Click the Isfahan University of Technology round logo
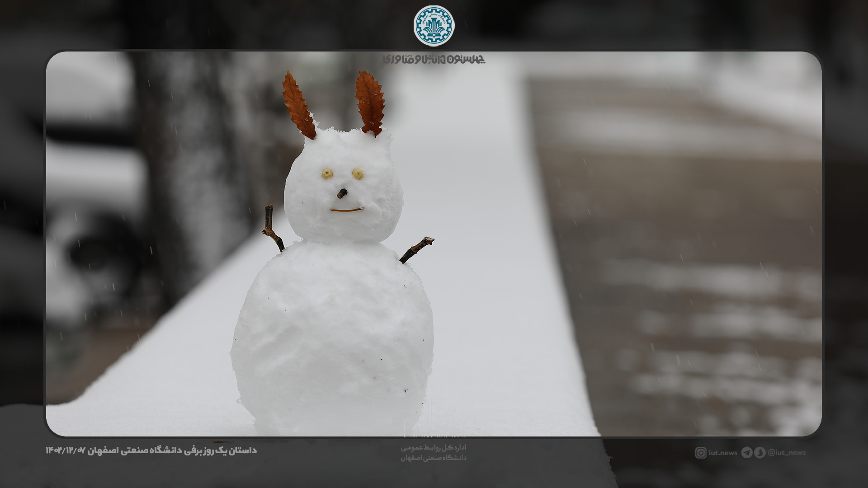The image size is (868, 488). [434, 26]
